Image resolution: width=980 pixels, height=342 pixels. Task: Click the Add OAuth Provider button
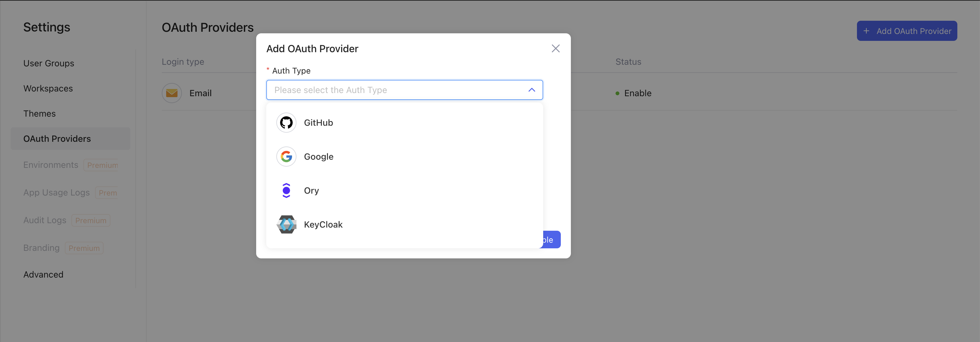(907, 31)
